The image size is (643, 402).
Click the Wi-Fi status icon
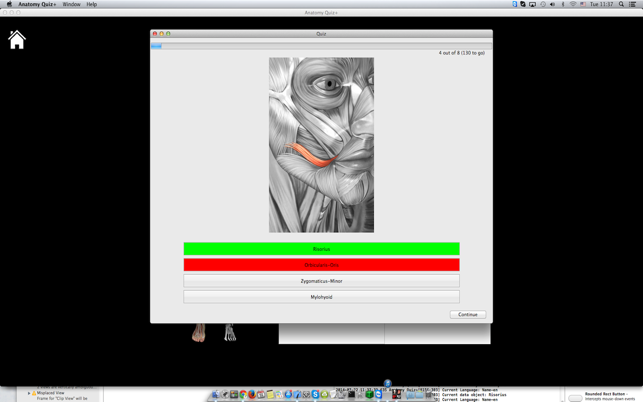click(573, 4)
